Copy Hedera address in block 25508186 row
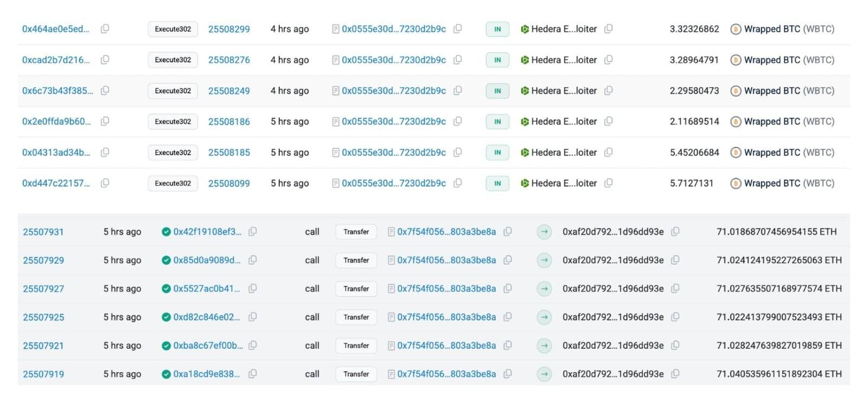This screenshot has width=868, height=403. pyautogui.click(x=609, y=121)
